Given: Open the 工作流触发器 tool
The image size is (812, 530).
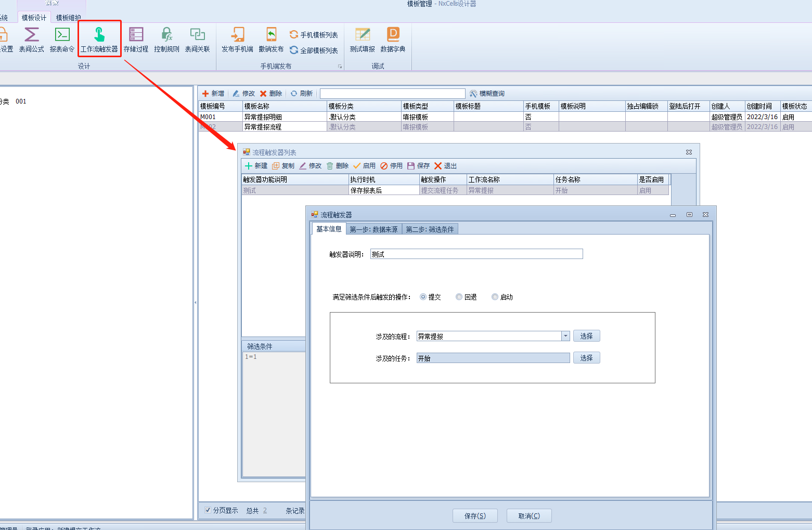Looking at the screenshot, I should coord(99,40).
